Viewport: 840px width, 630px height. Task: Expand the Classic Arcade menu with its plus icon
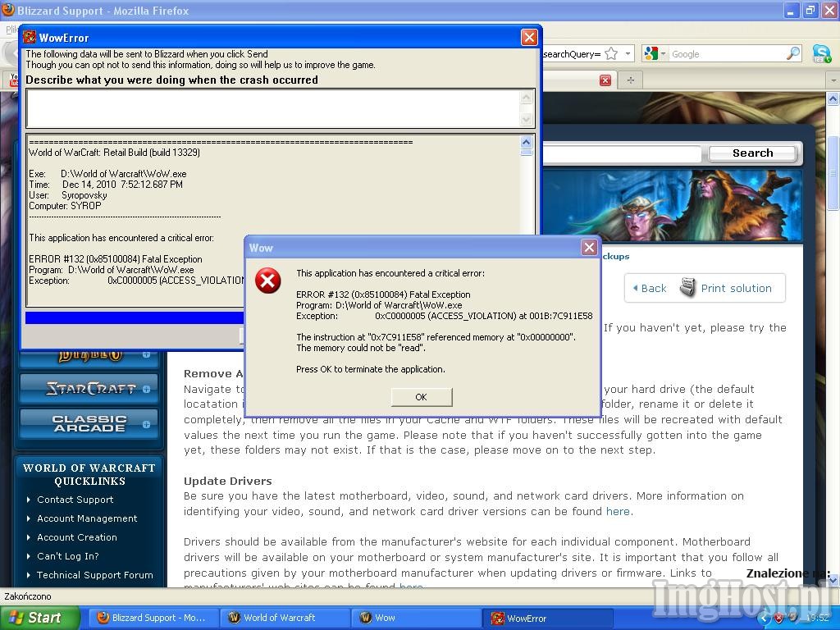tap(146, 424)
